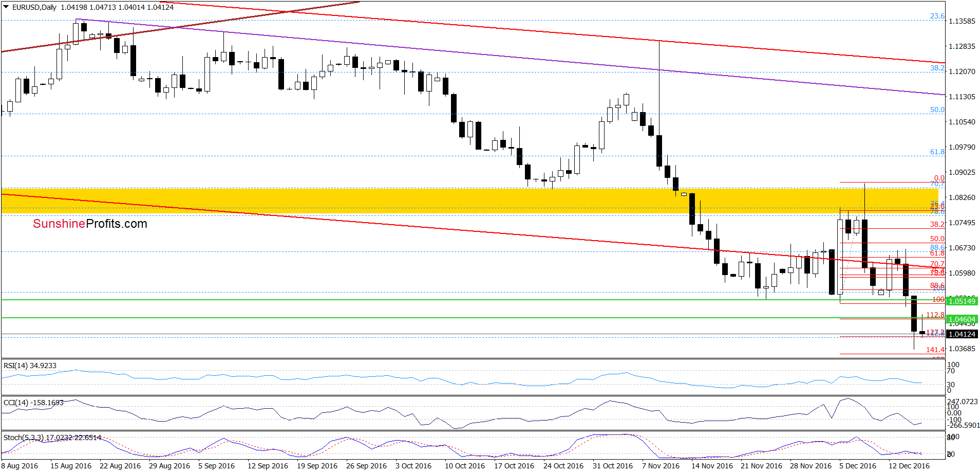This screenshot has height=473, width=980.
Task: Click the 26 Sep 2016 date label
Action: pyautogui.click(x=367, y=466)
